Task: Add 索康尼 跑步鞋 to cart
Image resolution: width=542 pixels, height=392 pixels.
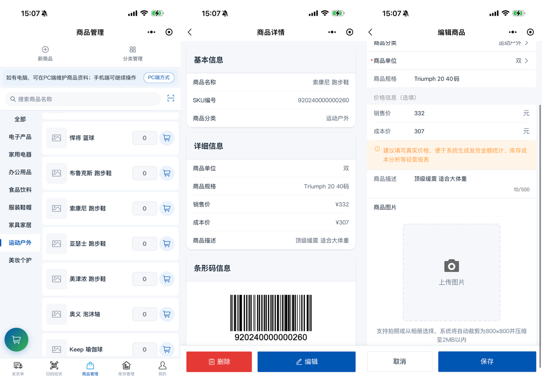Action: click(x=167, y=209)
